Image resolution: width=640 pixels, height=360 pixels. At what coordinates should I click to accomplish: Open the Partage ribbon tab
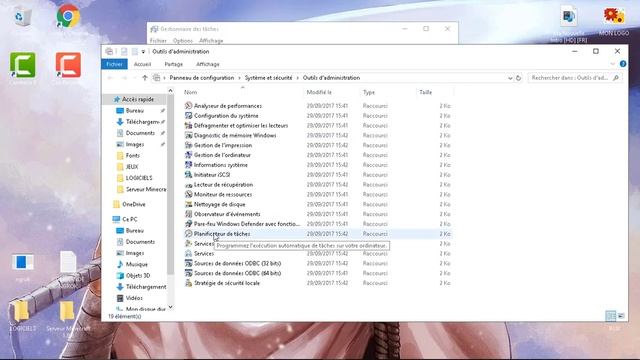point(173,64)
